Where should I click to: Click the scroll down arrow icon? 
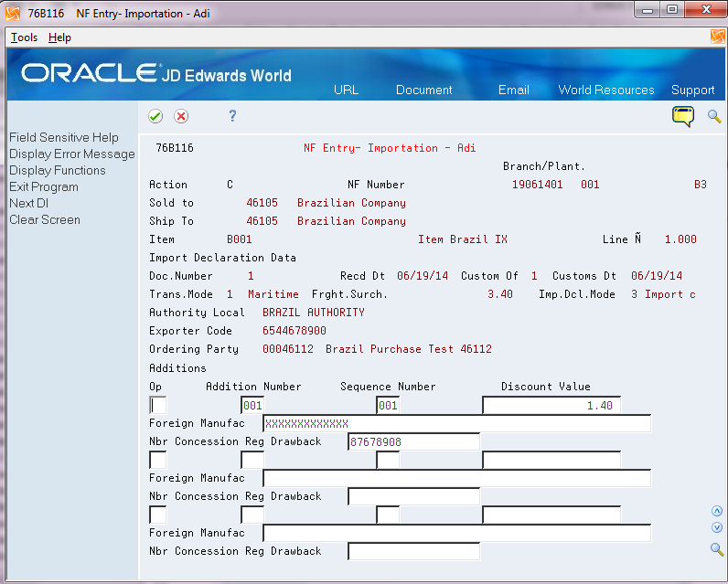click(x=717, y=527)
